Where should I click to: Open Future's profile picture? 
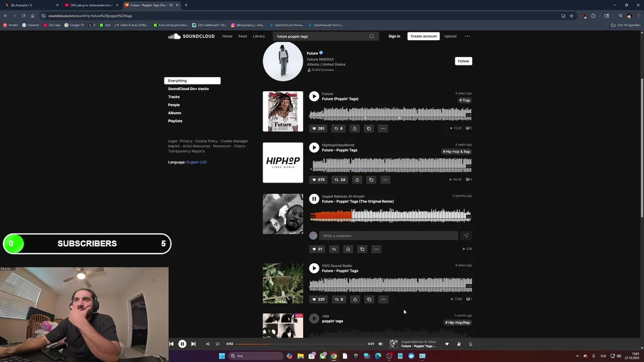283,61
